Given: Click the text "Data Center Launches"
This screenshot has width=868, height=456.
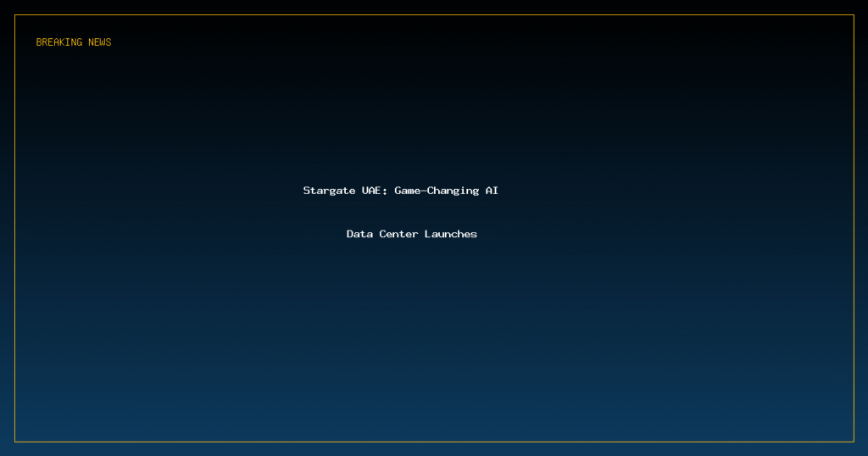Looking at the screenshot, I should click(412, 234).
